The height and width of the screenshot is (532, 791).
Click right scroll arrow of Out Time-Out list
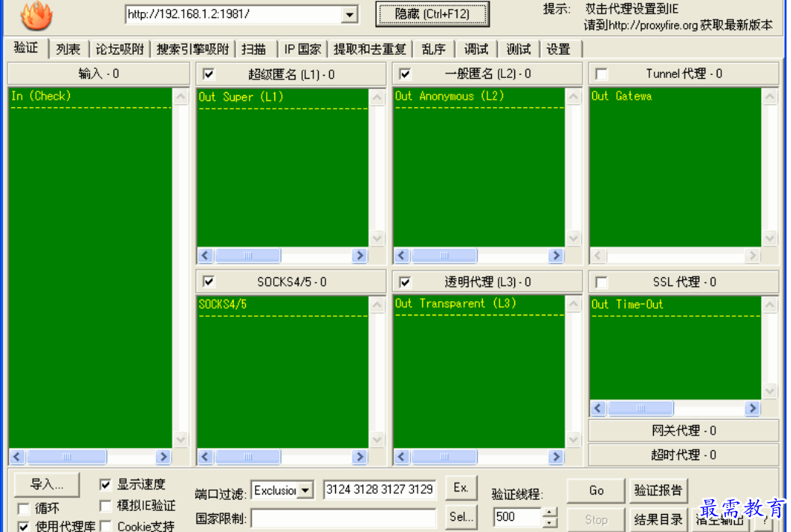point(753,408)
